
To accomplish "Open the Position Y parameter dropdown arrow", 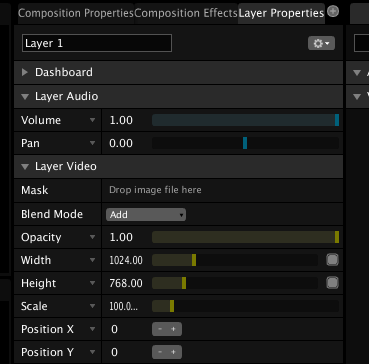I will (93, 352).
